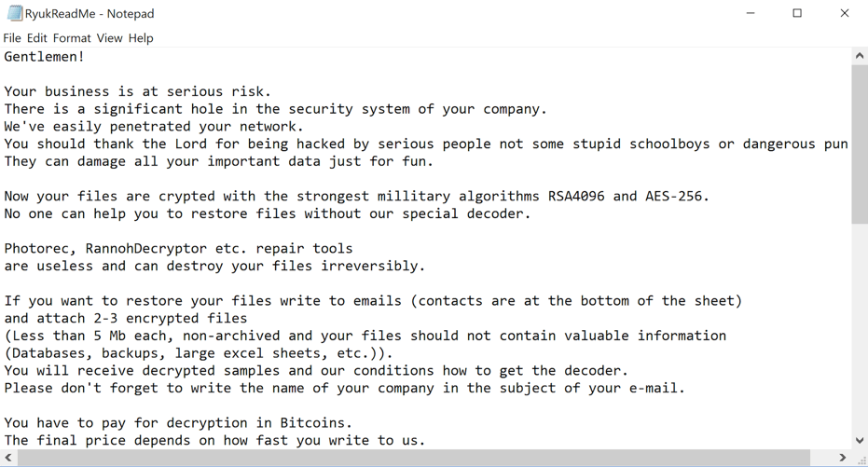Open the View menu
The image size is (868, 467).
(x=109, y=38)
